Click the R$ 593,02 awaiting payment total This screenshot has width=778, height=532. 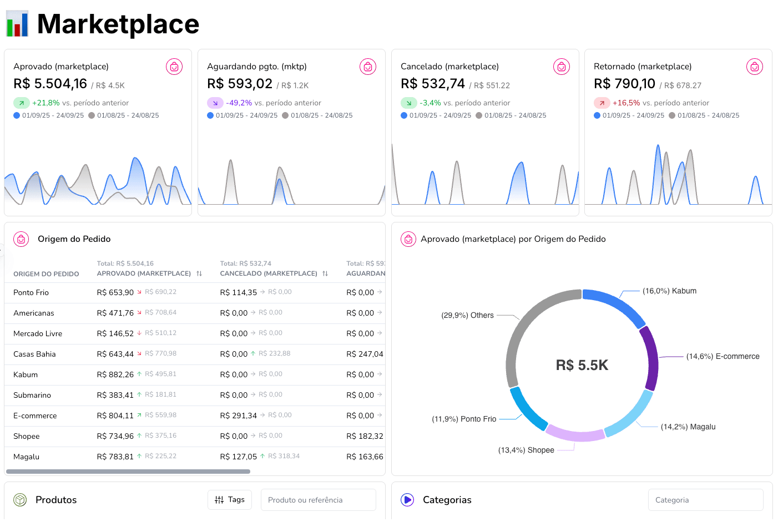pos(240,84)
